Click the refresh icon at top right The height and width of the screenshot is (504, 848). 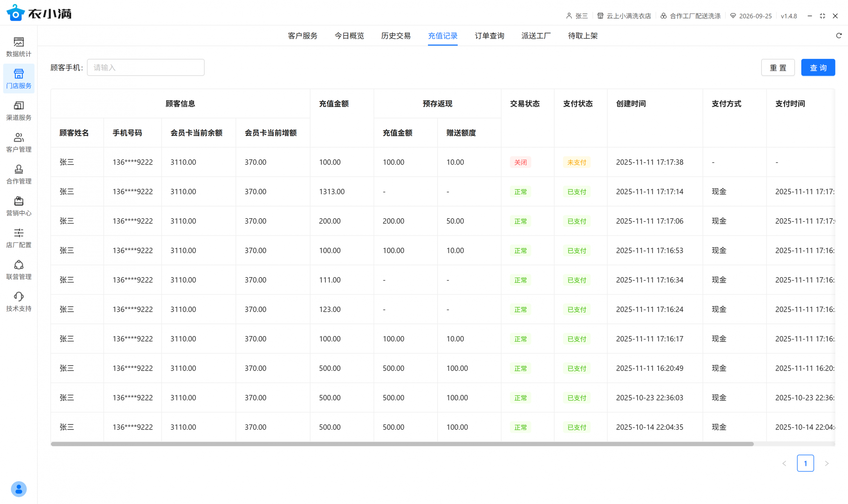click(838, 36)
